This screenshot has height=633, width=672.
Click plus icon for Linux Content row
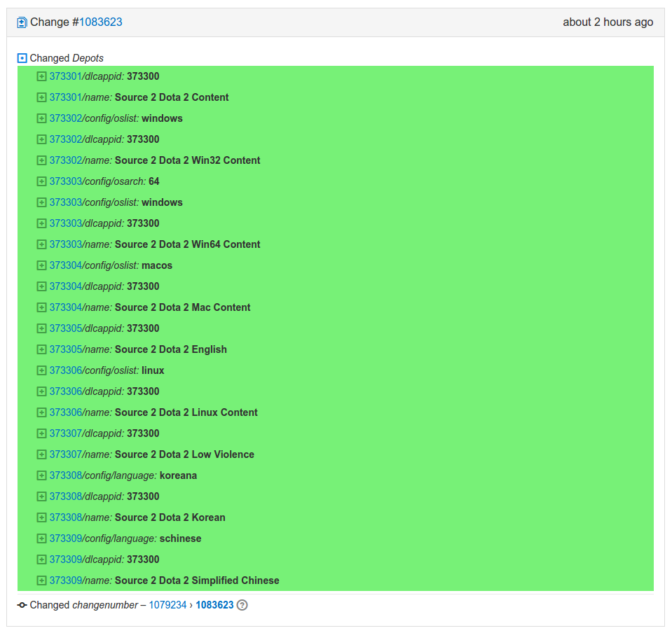click(41, 412)
